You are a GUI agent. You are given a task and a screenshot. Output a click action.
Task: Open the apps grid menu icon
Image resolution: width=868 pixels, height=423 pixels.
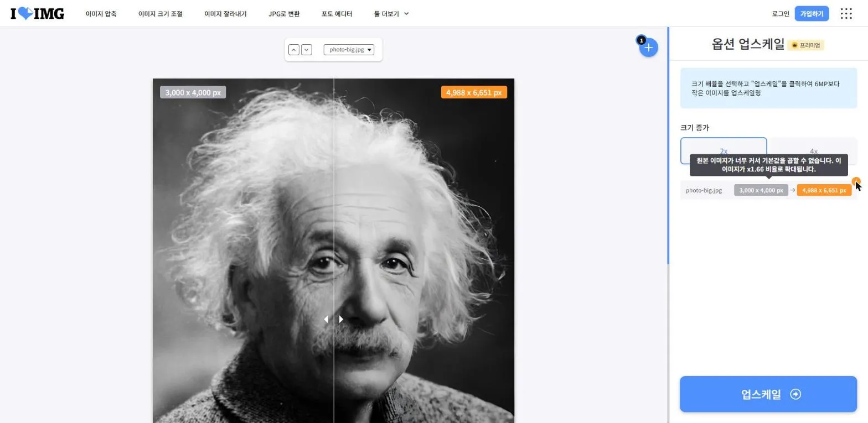pyautogui.click(x=846, y=14)
